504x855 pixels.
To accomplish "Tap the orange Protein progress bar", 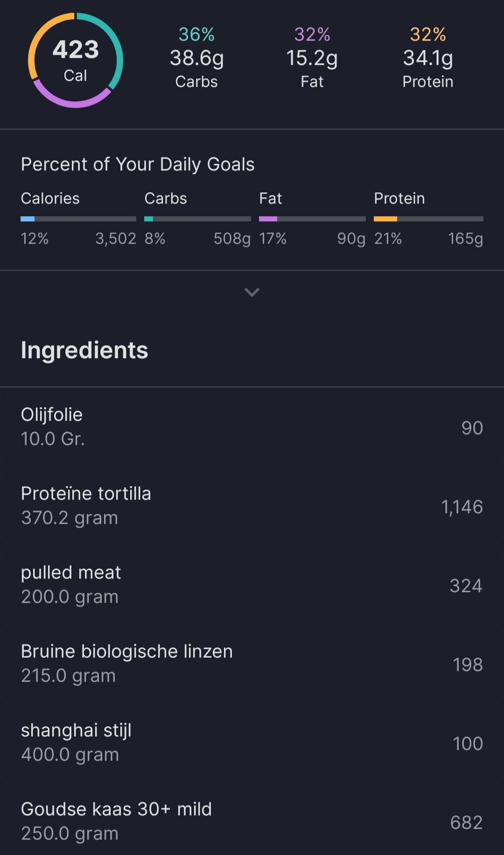I will coord(428,219).
